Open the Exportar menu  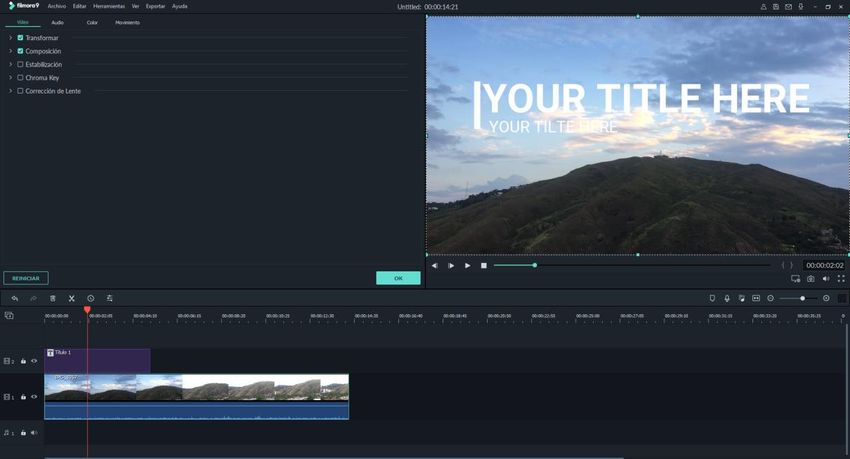[155, 6]
